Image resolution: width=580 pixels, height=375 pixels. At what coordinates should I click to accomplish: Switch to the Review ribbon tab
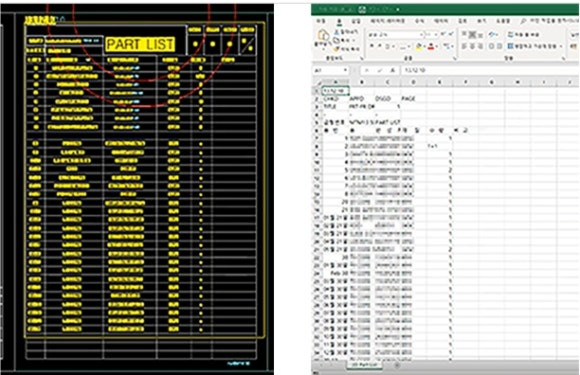[x=463, y=21]
